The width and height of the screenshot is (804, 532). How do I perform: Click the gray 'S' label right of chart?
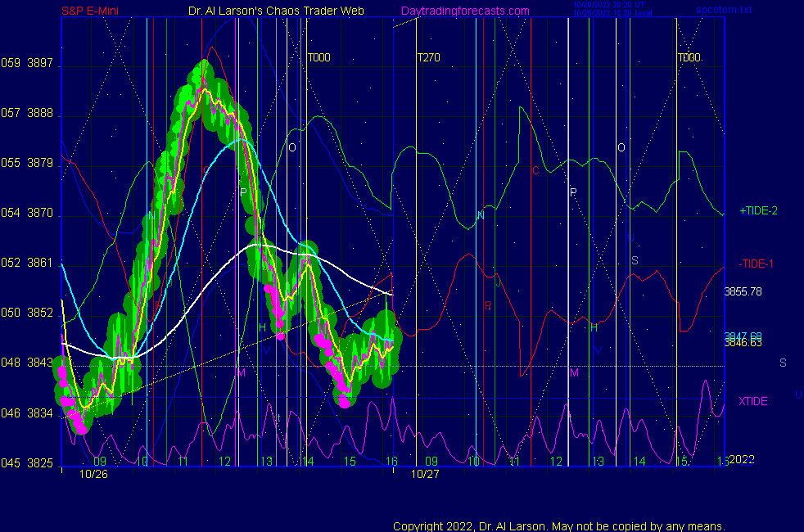[x=783, y=363]
